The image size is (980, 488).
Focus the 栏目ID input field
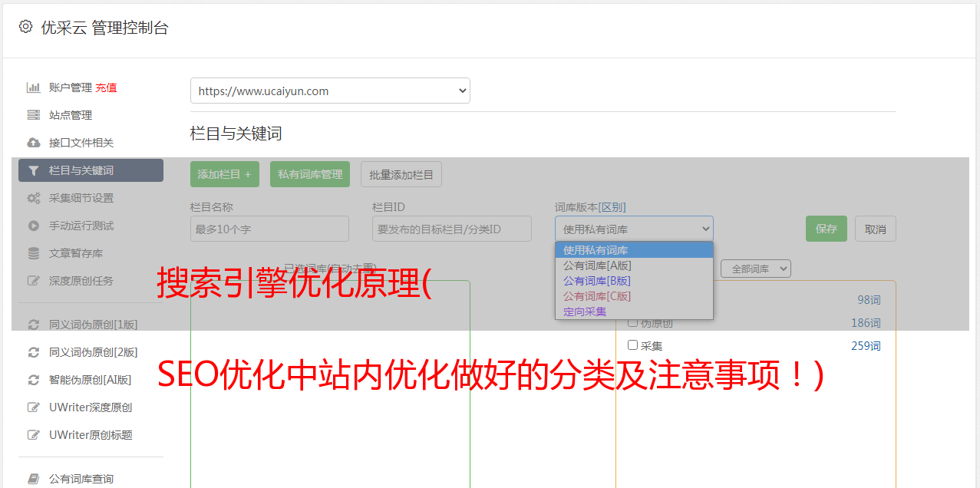[x=452, y=229]
